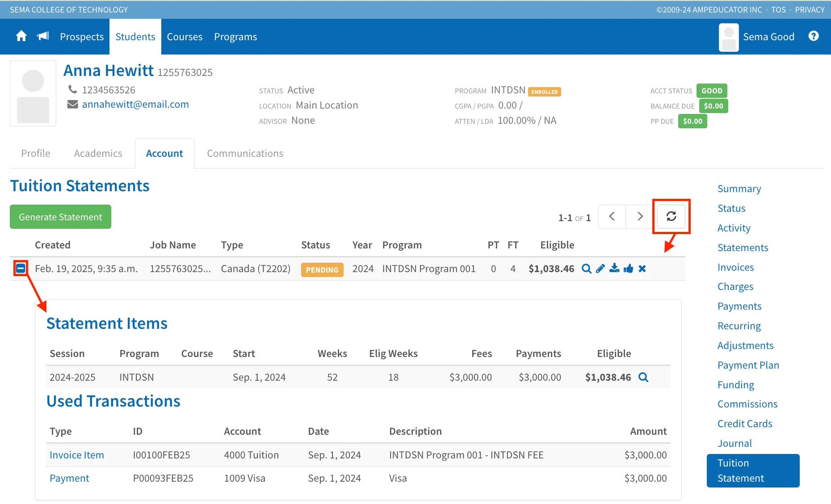This screenshot has height=504, width=831.
Task: Collapse the Feb. 19 statement row
Action: tap(21, 268)
